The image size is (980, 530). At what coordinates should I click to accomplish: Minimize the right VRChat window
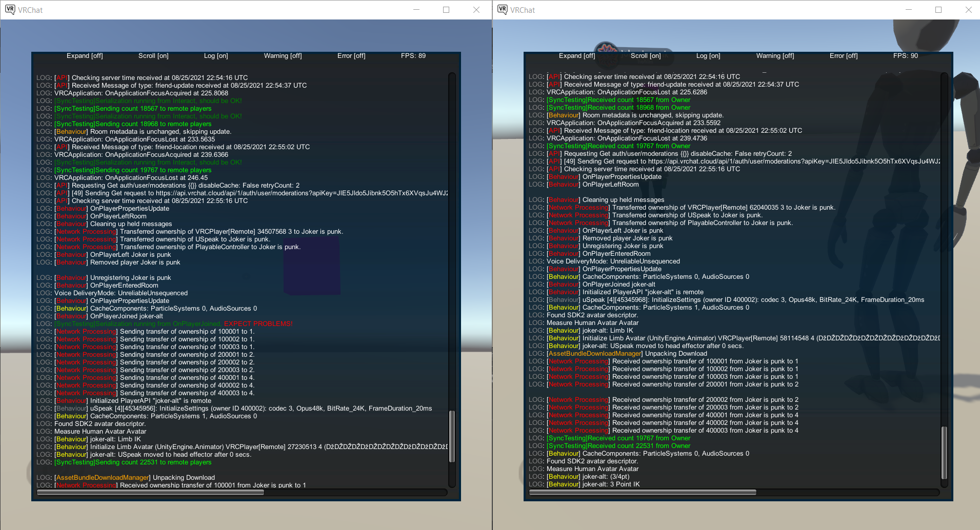[x=909, y=10]
